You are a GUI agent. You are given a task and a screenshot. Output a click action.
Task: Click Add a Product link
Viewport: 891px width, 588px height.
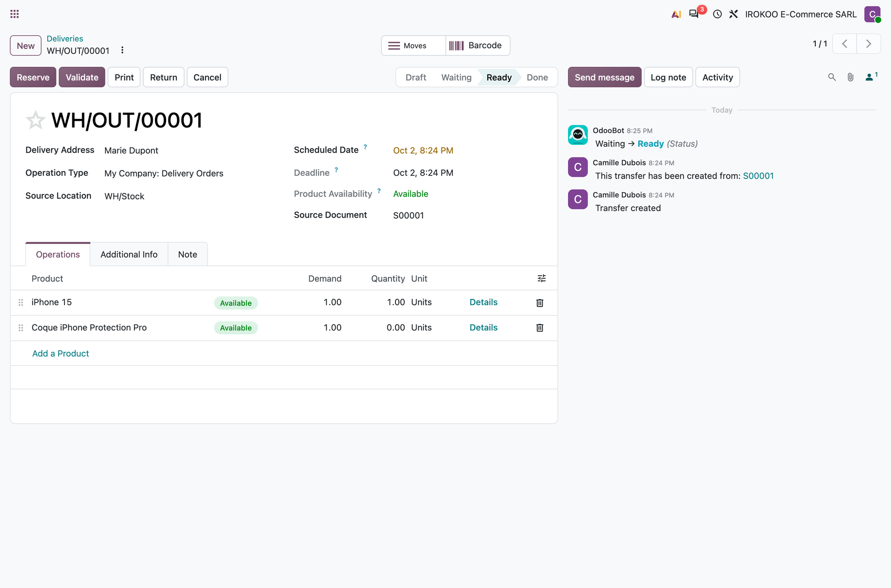(60, 354)
